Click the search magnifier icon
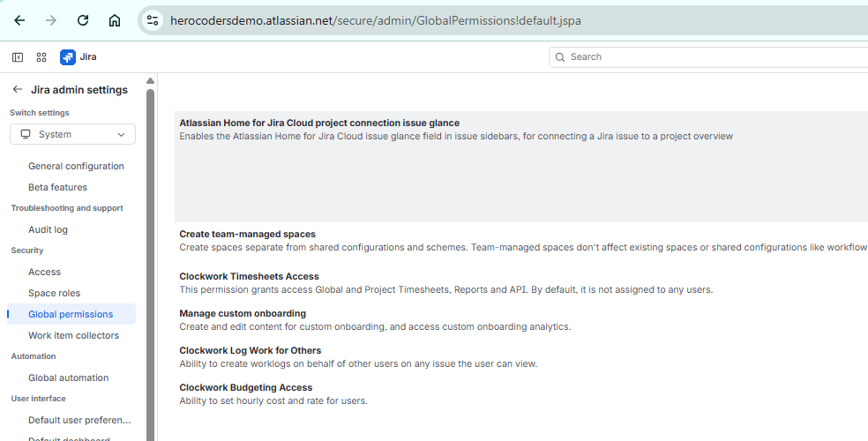The image size is (868, 441). coord(559,57)
